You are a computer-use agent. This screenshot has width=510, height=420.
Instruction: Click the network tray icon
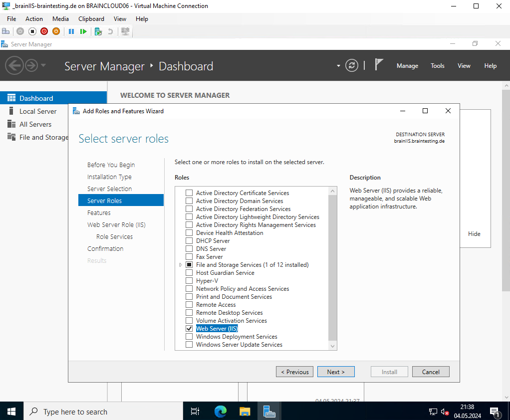click(x=433, y=412)
